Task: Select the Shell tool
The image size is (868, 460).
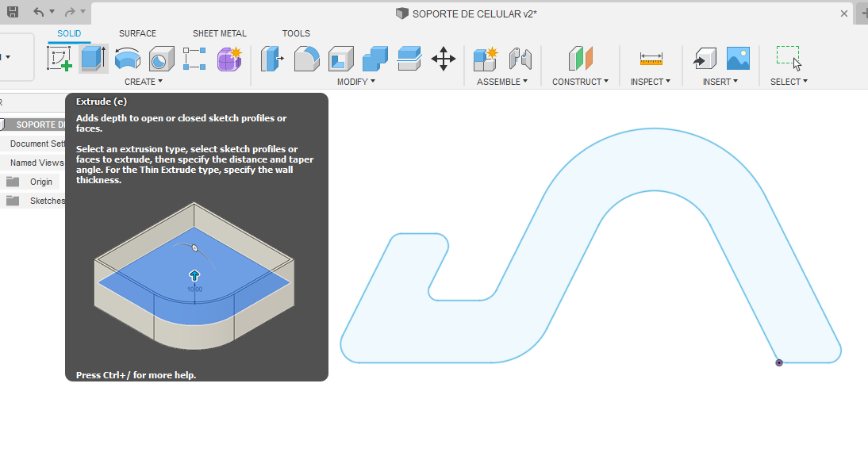Action: click(x=341, y=58)
